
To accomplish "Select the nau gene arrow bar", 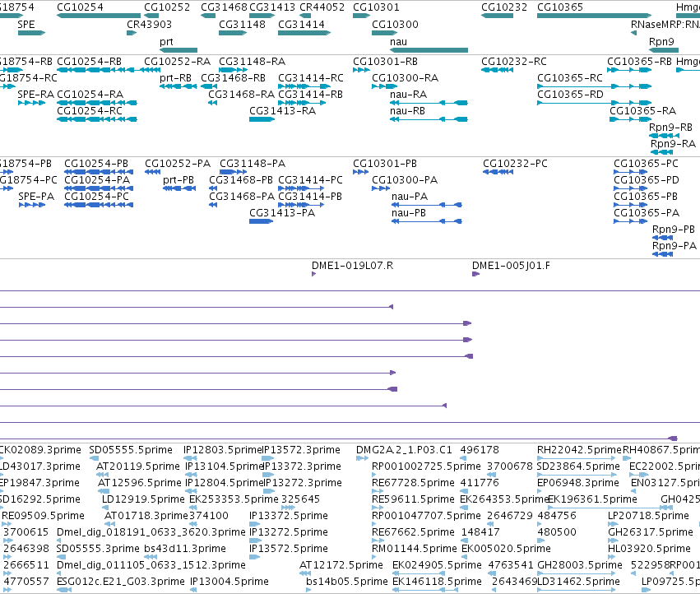I will click(429, 50).
